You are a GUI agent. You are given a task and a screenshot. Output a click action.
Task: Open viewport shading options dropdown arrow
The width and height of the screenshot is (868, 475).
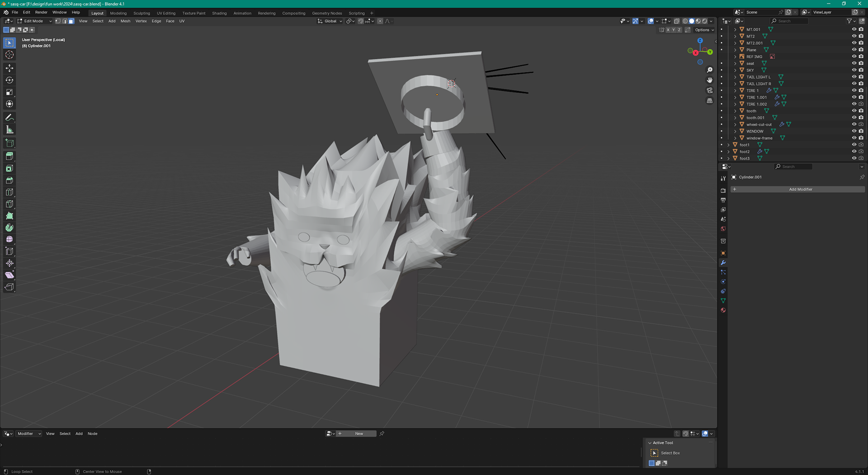(x=711, y=21)
